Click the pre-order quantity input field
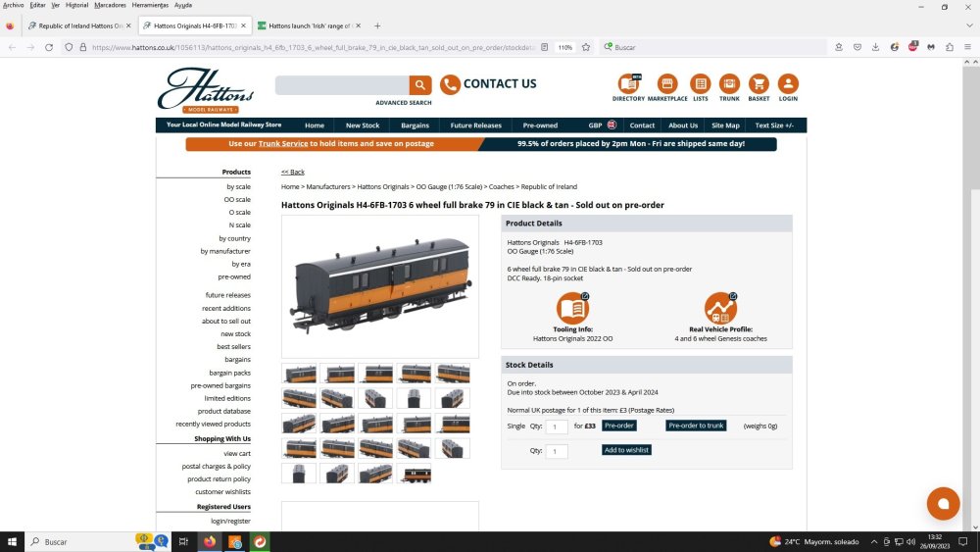The width and height of the screenshot is (980, 552). pos(557,427)
